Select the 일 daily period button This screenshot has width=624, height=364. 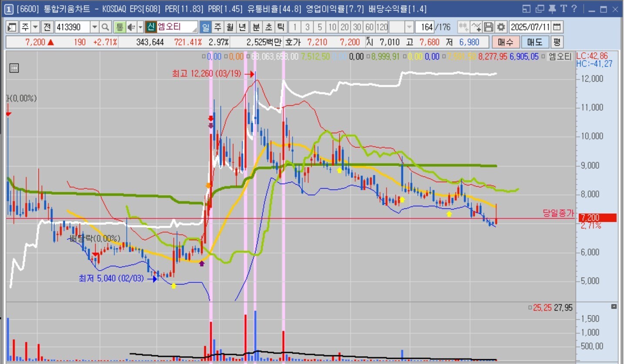point(205,27)
